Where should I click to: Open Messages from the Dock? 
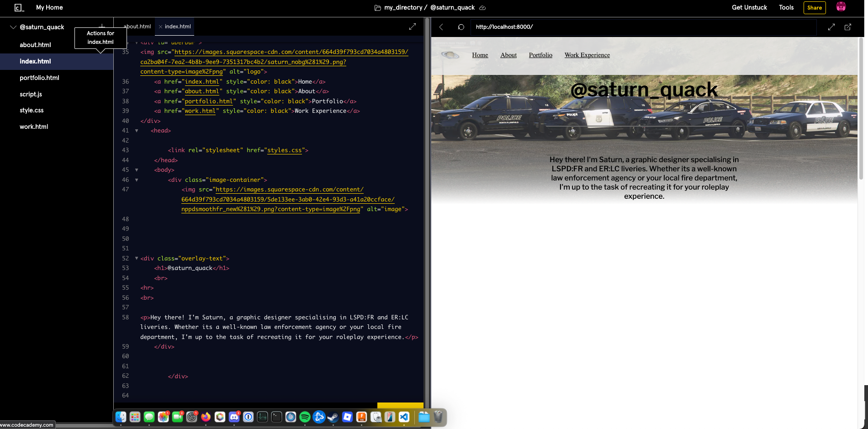[149, 417]
